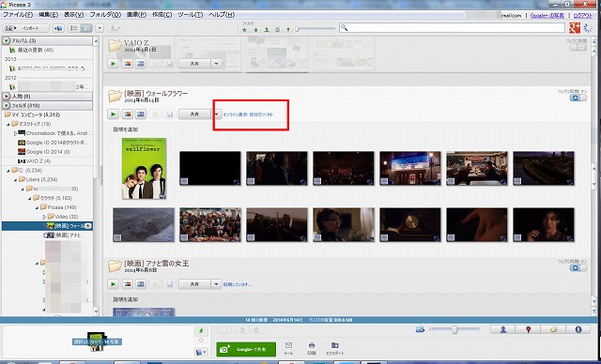Screen dimensions: 601x364
Task: Open the 表示(V) menu
Action: pos(73,15)
